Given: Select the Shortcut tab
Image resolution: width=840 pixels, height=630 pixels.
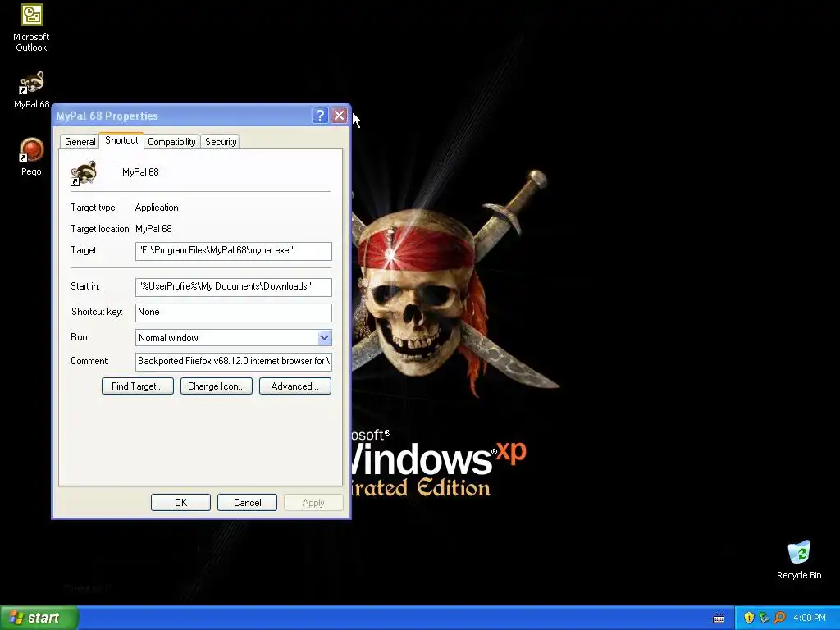Looking at the screenshot, I should 121,140.
